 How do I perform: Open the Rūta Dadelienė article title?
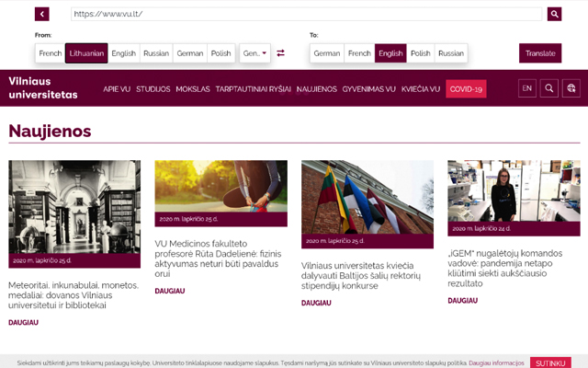218,259
